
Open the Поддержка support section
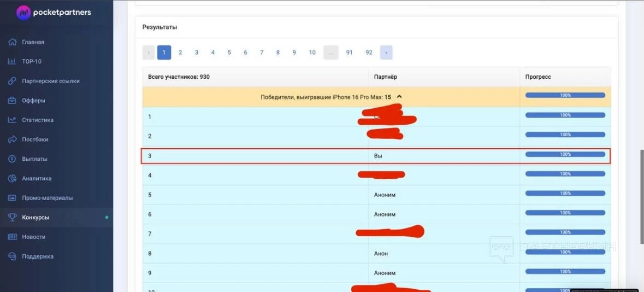tap(38, 256)
